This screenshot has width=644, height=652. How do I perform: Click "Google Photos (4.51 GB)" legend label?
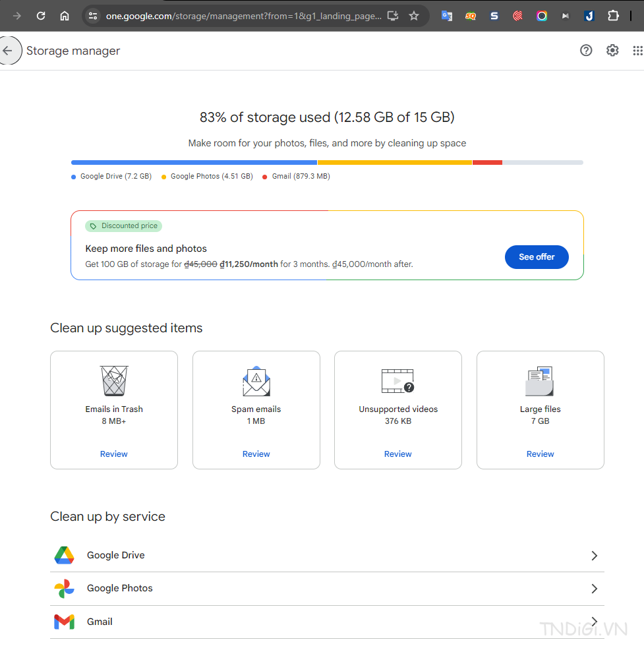click(212, 176)
